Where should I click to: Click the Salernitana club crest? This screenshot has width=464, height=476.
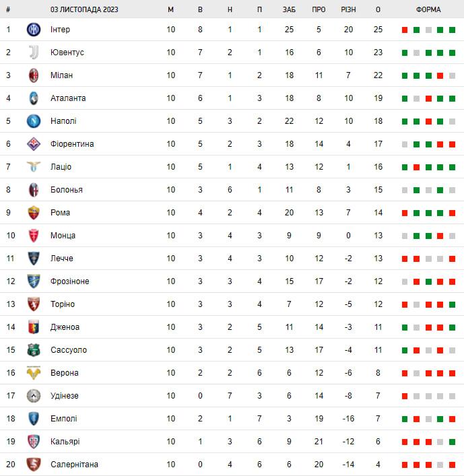[x=34, y=465]
